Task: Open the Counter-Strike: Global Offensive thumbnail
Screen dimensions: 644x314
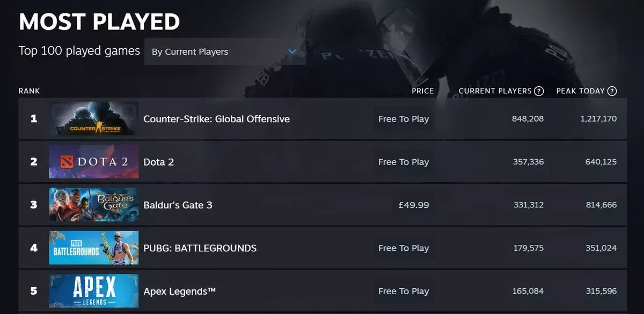Action: [94, 119]
